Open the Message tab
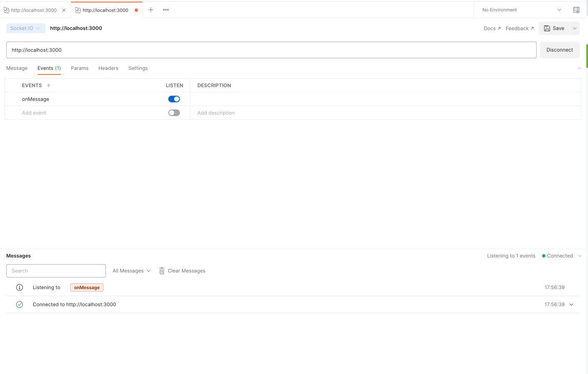This screenshot has width=588, height=374. (17, 68)
